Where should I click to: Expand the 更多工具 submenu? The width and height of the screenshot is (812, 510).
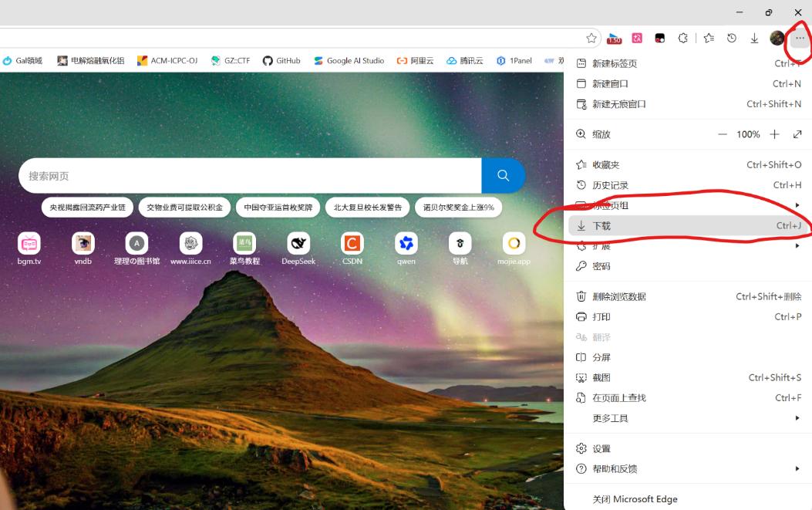688,418
